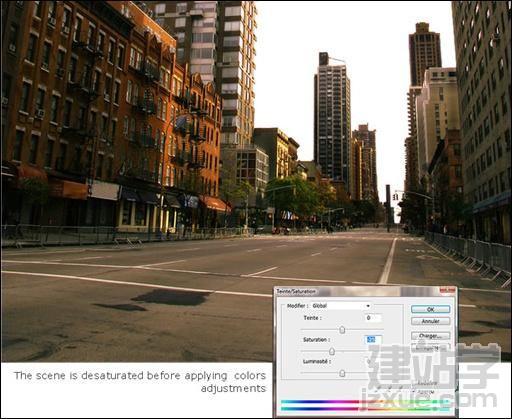Select the add-to-sample eyedropper
The image size is (512, 419).
[x=389, y=387]
